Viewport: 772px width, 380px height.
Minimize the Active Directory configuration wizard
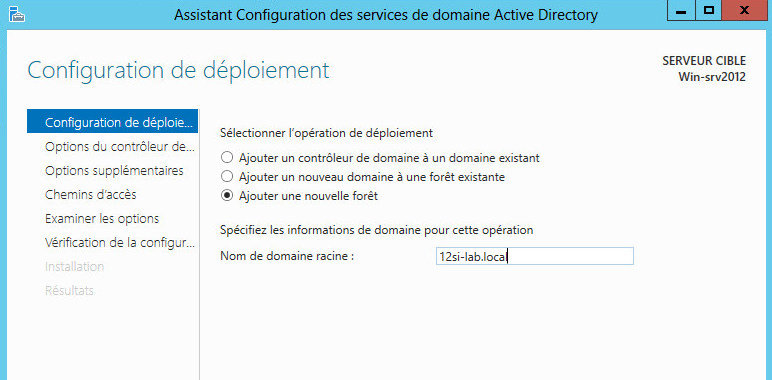tap(681, 11)
